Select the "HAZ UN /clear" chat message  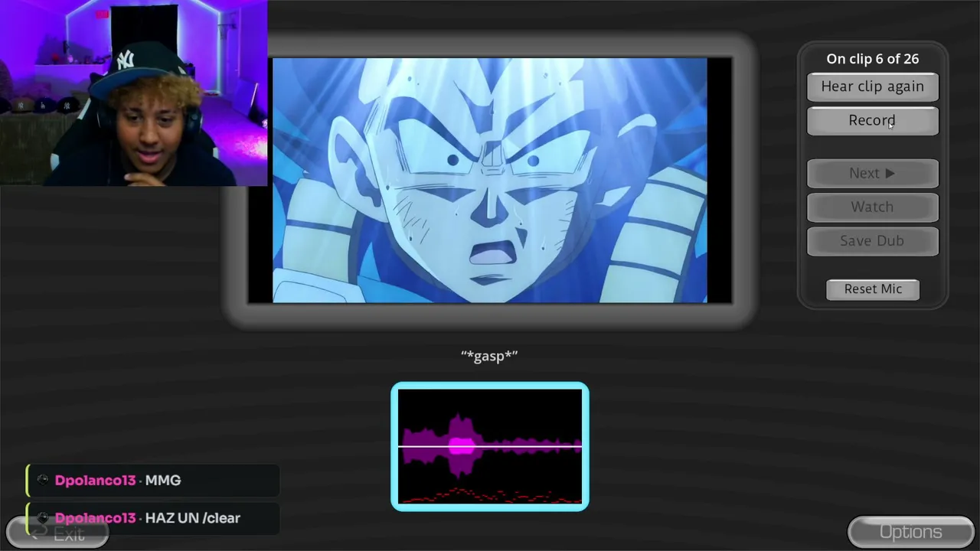152,518
